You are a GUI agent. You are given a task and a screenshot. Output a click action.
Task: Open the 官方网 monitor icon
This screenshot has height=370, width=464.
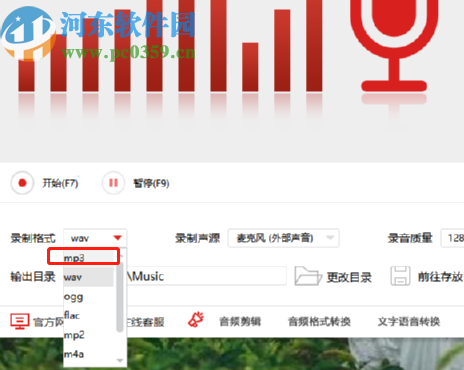(20, 321)
